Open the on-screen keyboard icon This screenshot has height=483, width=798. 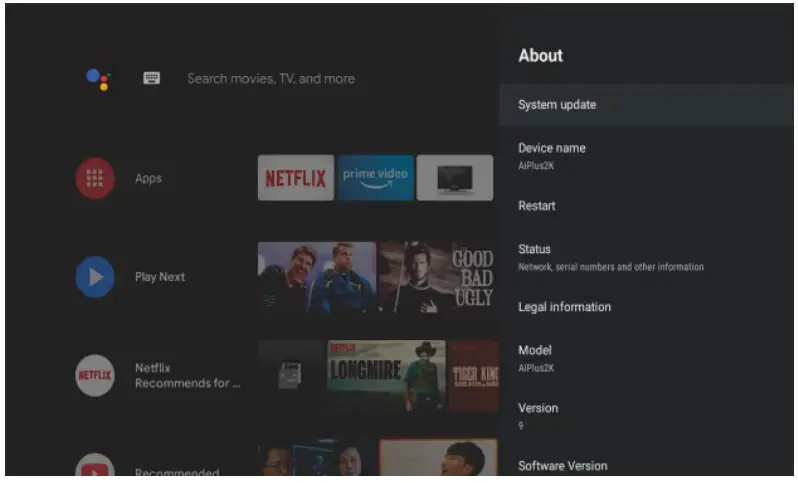[x=151, y=78]
